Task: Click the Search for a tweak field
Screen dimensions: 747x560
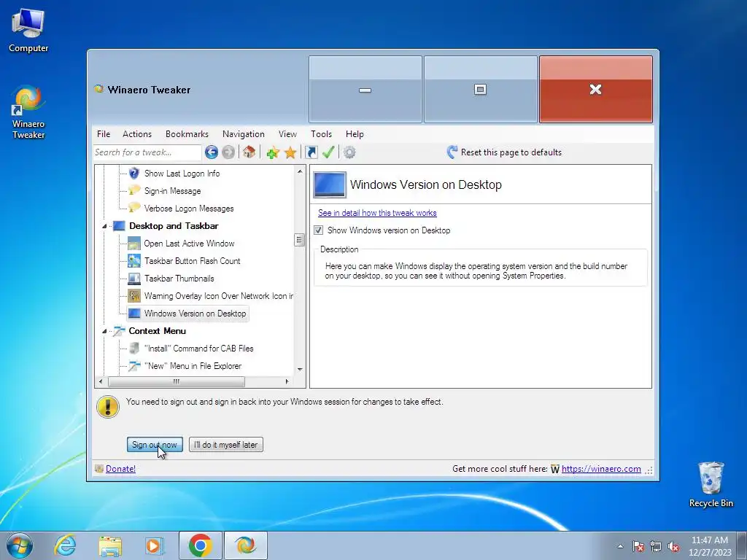Action: [x=147, y=152]
